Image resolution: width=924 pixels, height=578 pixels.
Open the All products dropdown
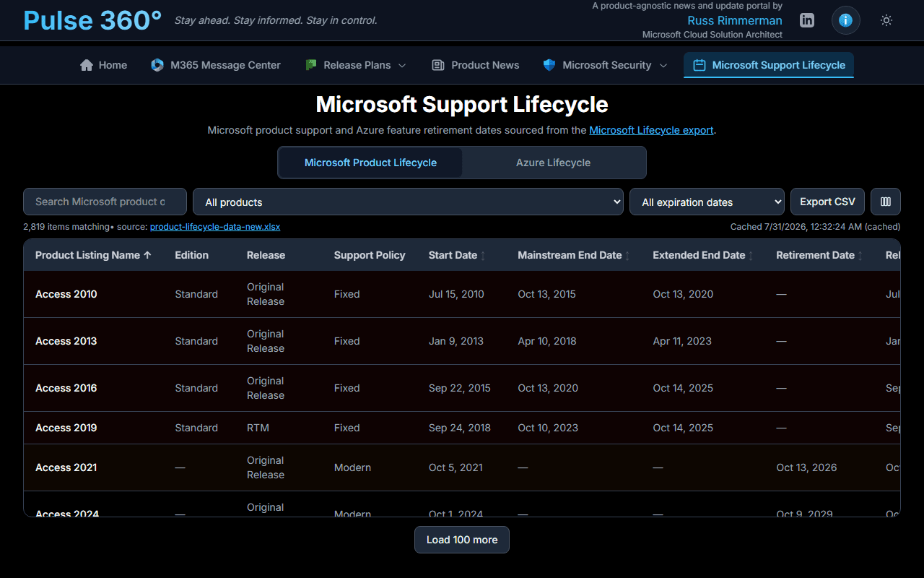408,202
